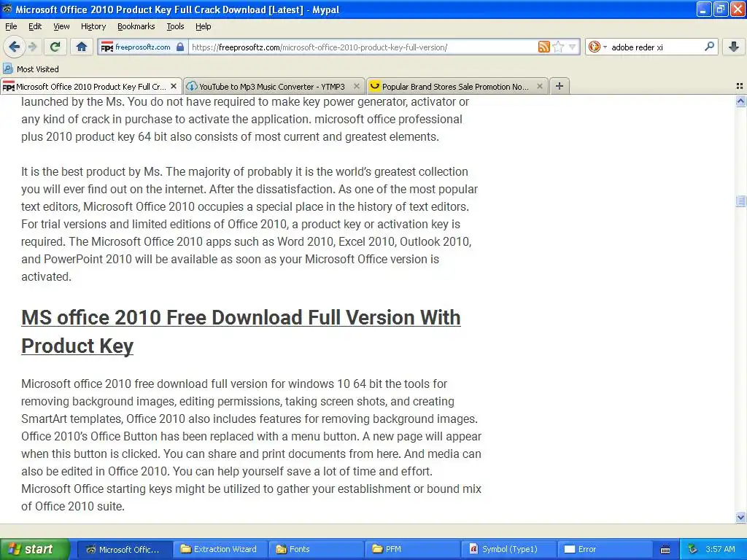Switch to Symbol (Type1) taskbar window
Viewport: 747px width, 560px height.
508,549
